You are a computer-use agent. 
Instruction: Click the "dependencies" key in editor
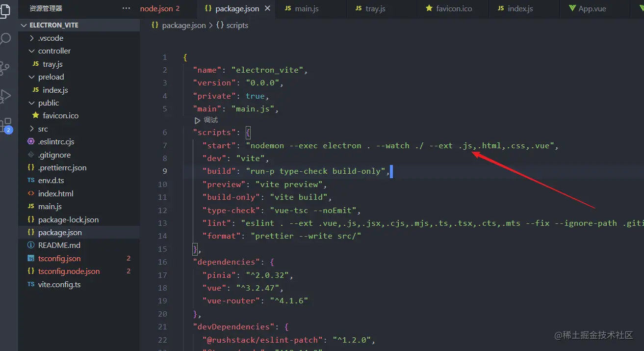tap(227, 262)
